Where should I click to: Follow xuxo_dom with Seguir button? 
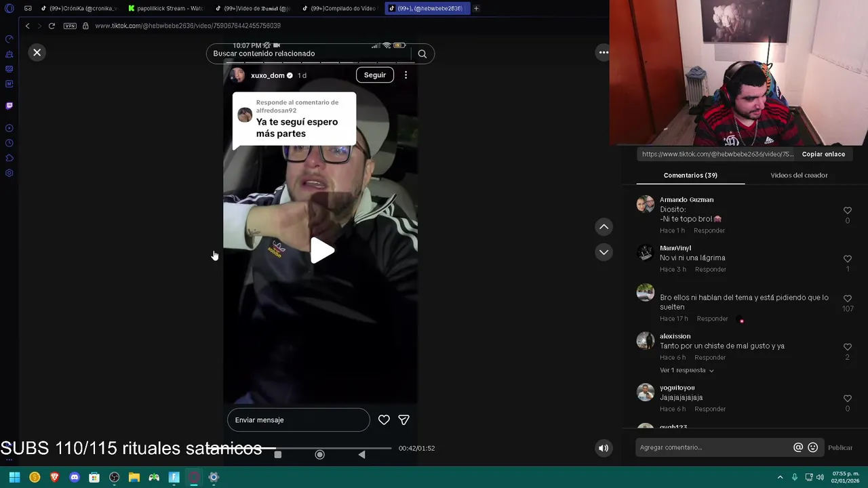[x=375, y=75]
